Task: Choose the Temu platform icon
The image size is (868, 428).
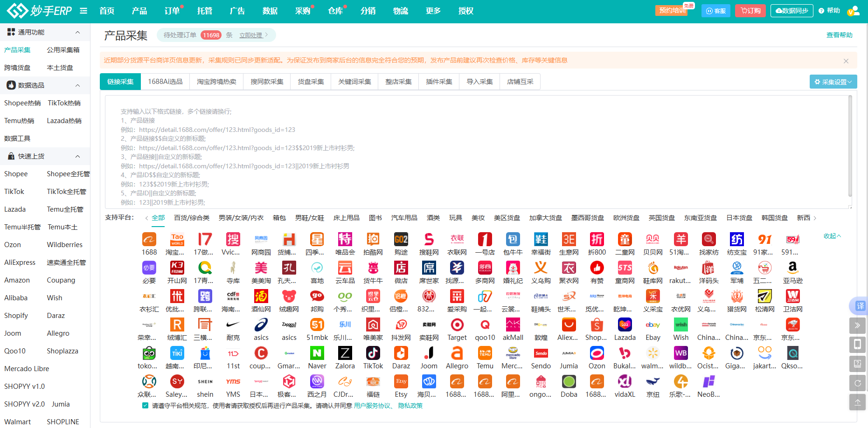Action: pyautogui.click(x=485, y=353)
